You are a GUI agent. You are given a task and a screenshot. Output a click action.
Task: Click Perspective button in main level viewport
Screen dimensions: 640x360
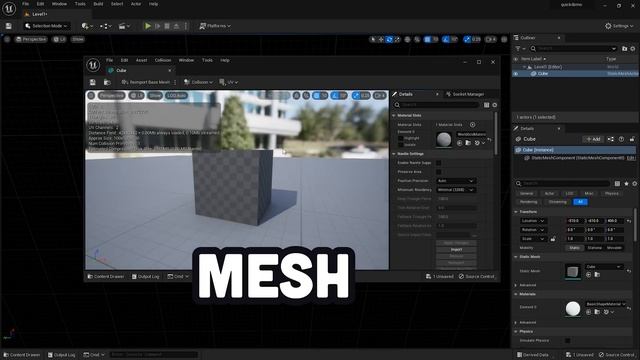coord(31,39)
